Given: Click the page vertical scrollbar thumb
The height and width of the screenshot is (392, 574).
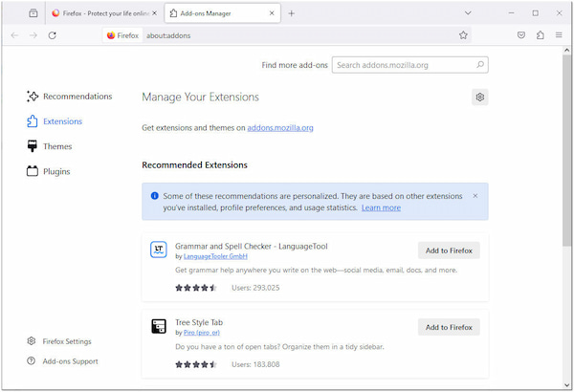Looking at the screenshot, I should pos(567,150).
